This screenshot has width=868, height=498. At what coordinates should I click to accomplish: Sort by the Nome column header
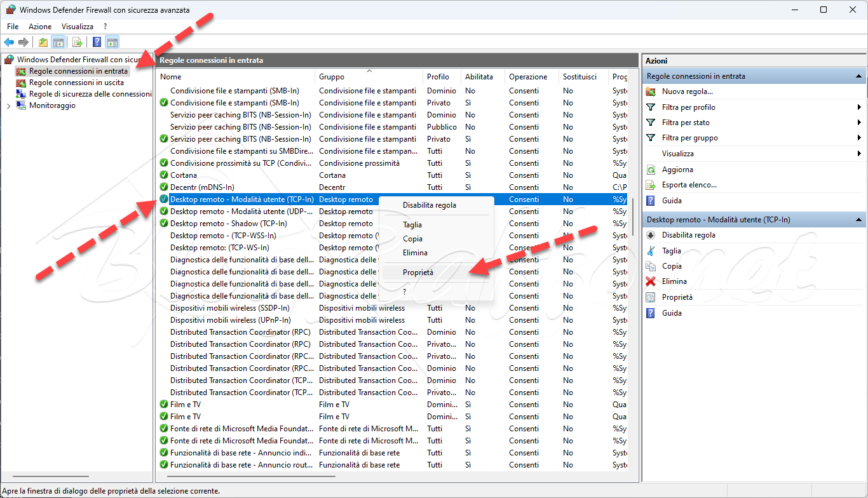coord(236,77)
